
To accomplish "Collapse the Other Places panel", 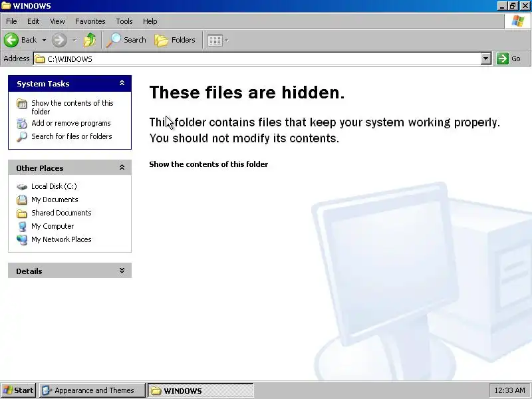I will click(x=122, y=168).
